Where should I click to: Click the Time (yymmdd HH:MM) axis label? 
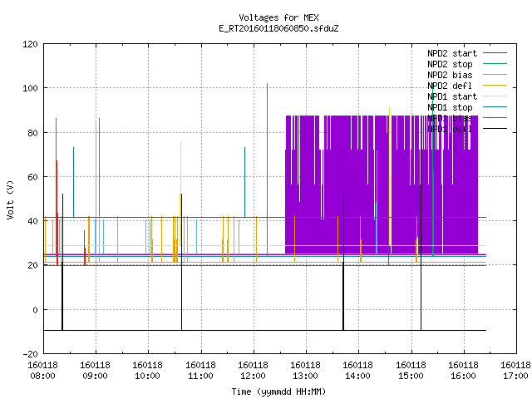click(x=278, y=392)
